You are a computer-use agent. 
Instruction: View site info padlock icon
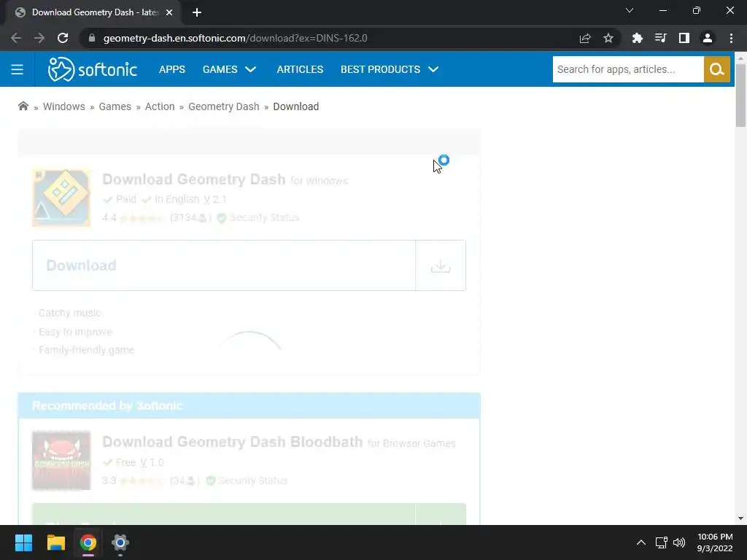coord(92,38)
